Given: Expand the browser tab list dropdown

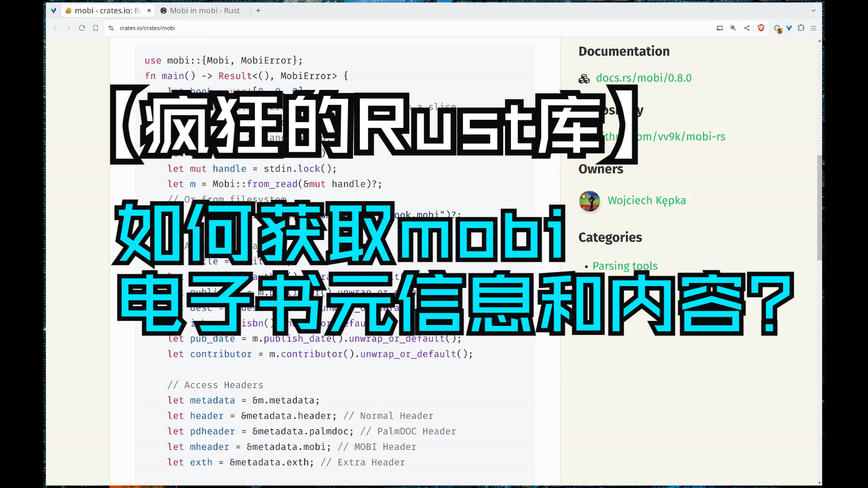Looking at the screenshot, I should coord(813,10).
